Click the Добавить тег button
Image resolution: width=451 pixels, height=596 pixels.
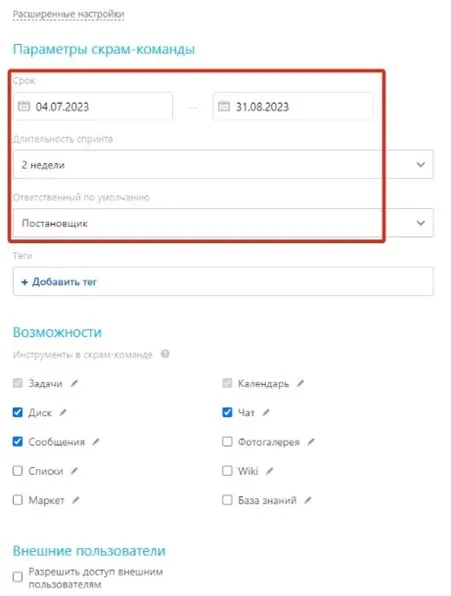59,282
